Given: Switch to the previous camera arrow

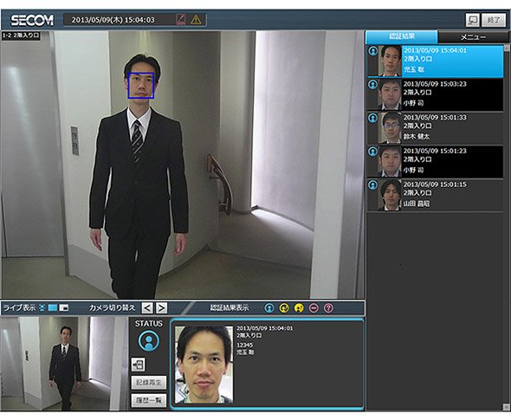Looking at the screenshot, I should pyautogui.click(x=147, y=308).
